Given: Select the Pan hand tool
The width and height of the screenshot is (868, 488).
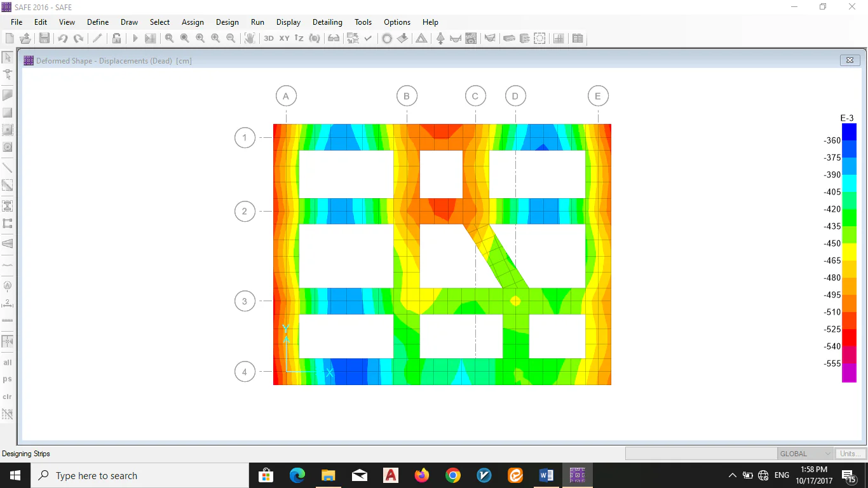Looking at the screenshot, I should click(250, 39).
